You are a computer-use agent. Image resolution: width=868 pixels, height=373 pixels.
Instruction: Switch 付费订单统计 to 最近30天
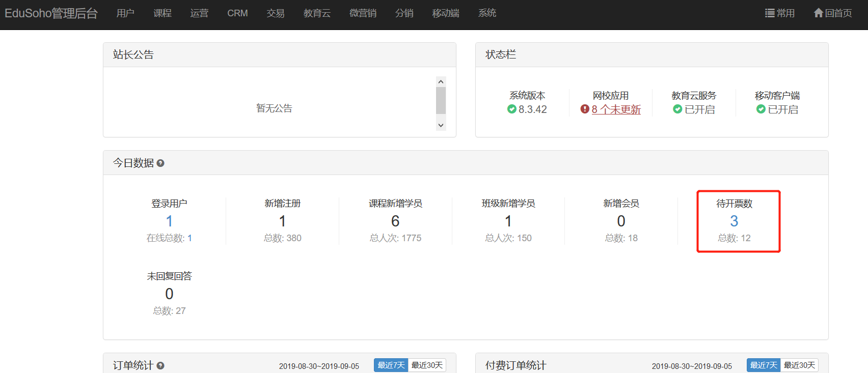[x=799, y=365]
